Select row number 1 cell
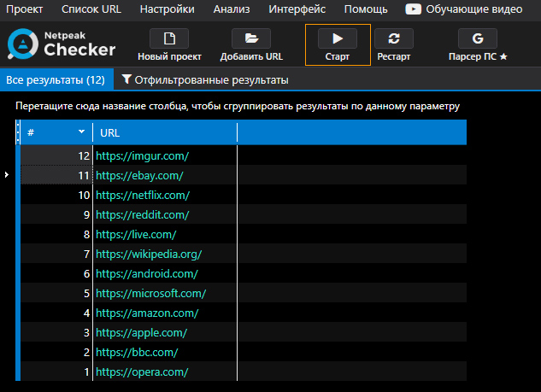This screenshot has height=392, width=541. click(x=56, y=372)
